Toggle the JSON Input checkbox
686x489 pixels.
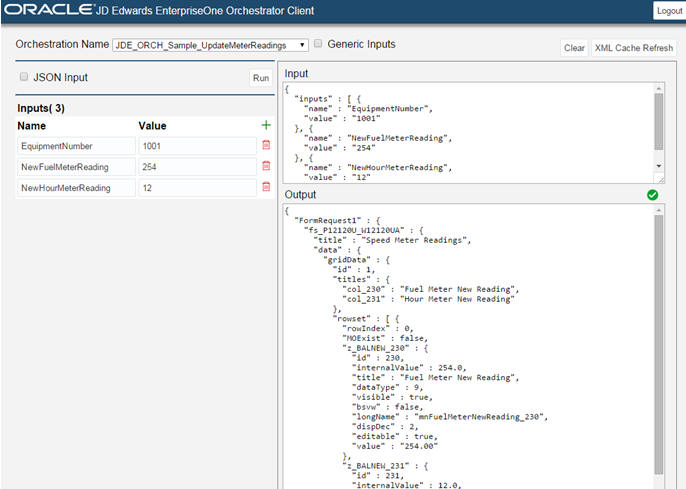coord(23,77)
